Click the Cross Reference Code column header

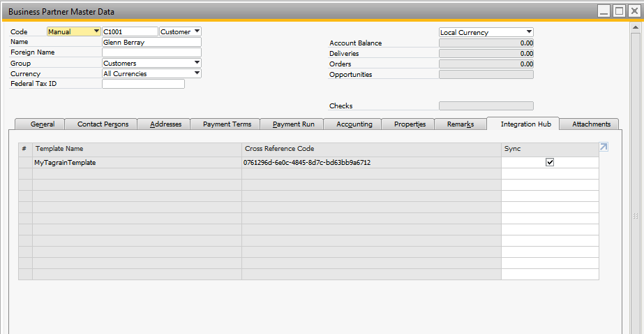click(370, 149)
